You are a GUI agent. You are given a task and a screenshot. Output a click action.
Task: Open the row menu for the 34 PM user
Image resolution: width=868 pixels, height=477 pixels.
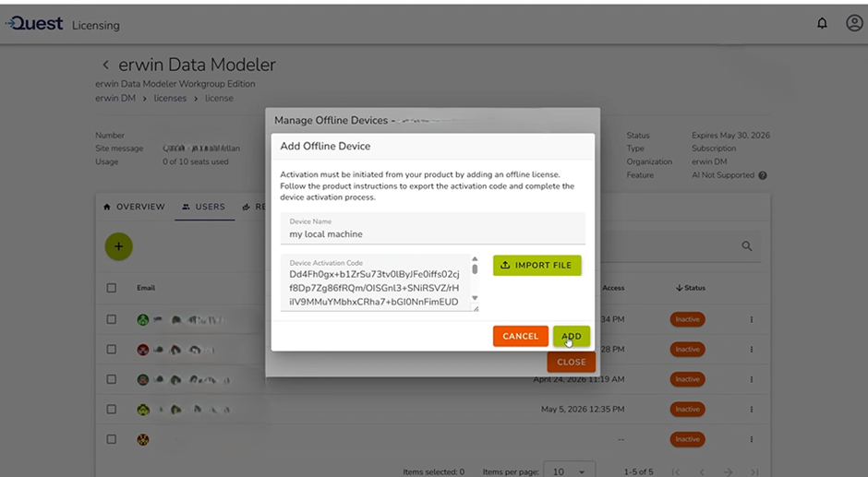pyautogui.click(x=752, y=319)
